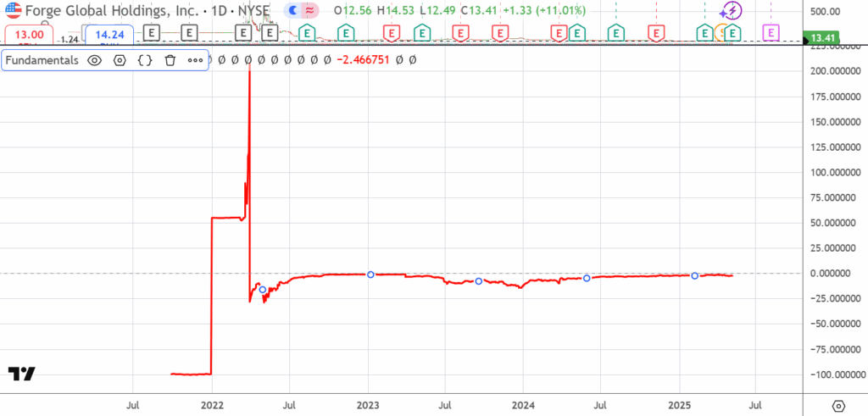Click the orange S split marker
868x416 pixels.
tap(720, 33)
